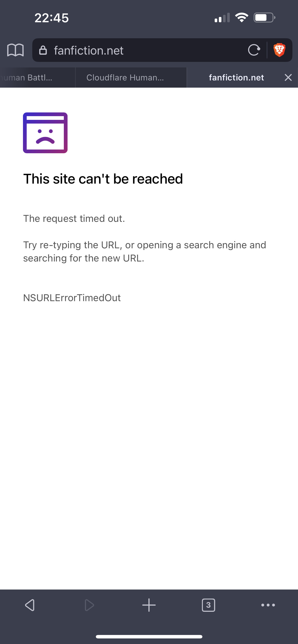Tap the NSURLErrorTimedOut error code
Image resolution: width=298 pixels, height=644 pixels.
[72, 298]
